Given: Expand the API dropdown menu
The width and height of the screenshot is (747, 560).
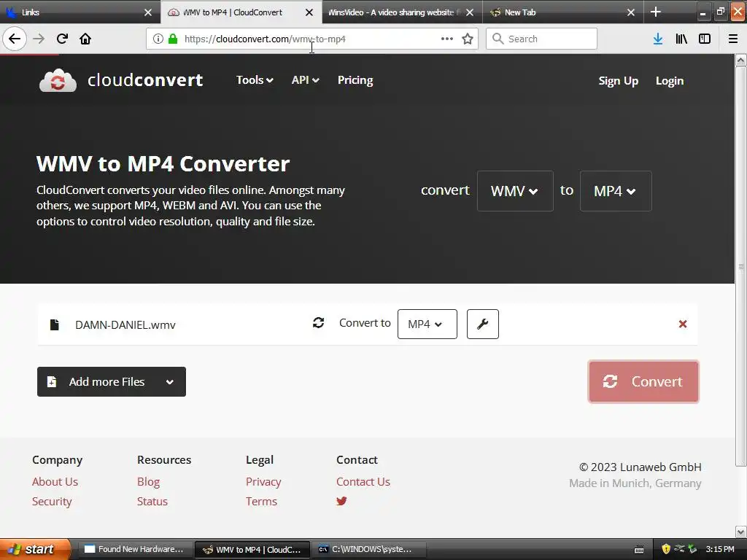Looking at the screenshot, I should coord(305,80).
